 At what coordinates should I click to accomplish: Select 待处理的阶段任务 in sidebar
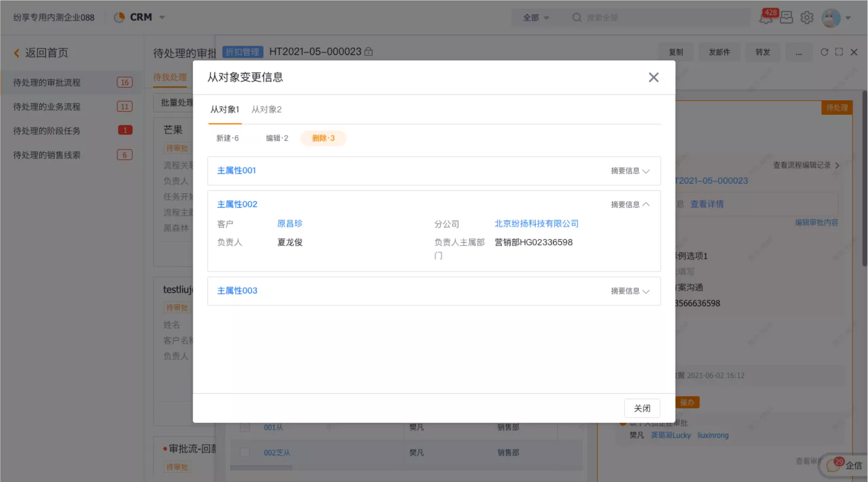click(72, 130)
